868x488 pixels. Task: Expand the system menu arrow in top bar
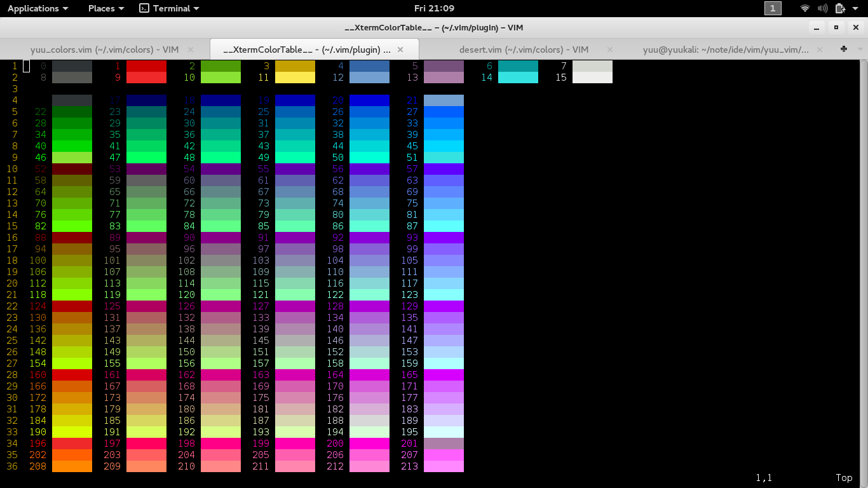(x=856, y=9)
